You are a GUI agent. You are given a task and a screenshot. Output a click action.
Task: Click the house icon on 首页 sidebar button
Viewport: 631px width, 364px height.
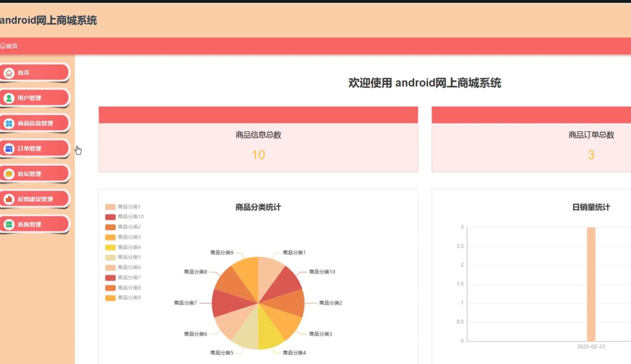(x=9, y=73)
